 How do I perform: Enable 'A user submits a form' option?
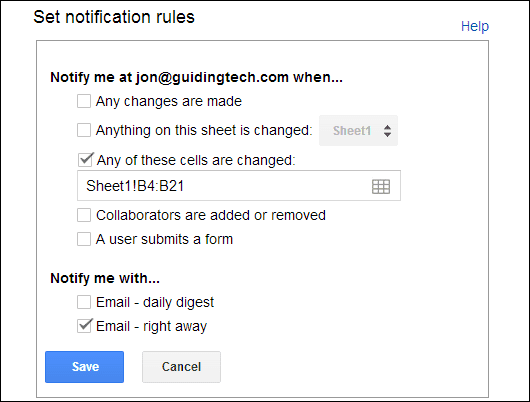tap(84, 239)
